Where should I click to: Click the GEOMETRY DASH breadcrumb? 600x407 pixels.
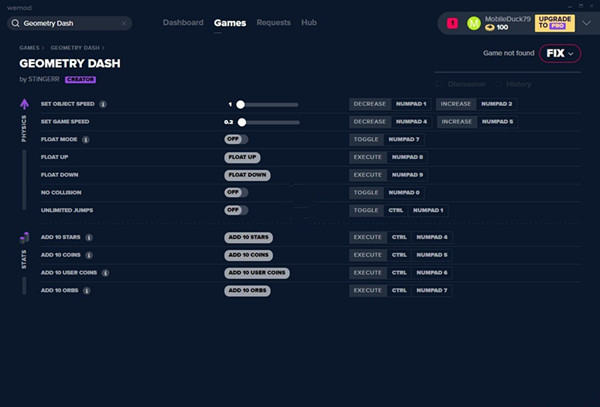coord(75,48)
